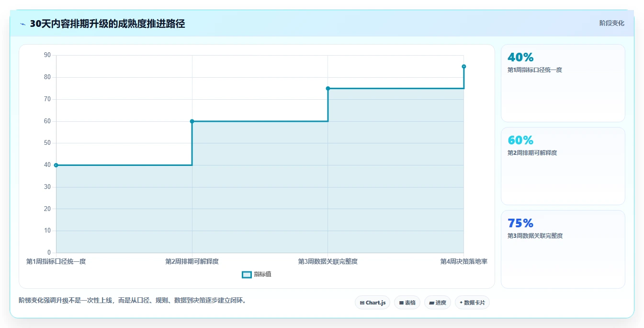Click the 75% value in third card
Image resolution: width=644 pixels, height=328 pixels.
point(520,223)
